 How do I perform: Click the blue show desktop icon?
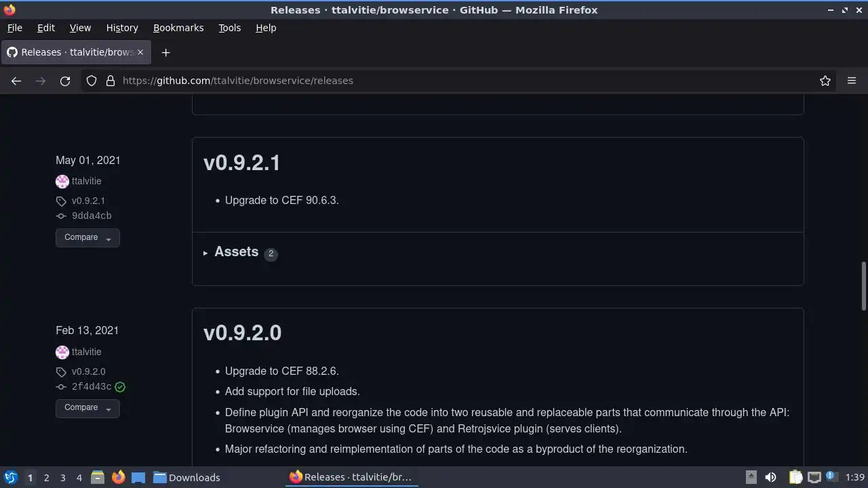[x=138, y=477]
